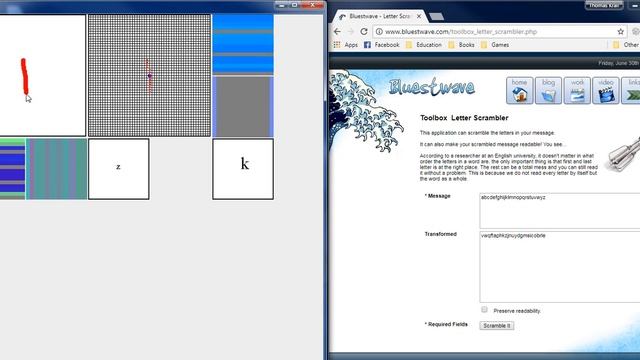The height and width of the screenshot is (360, 640).
Task: Open the Books bookmarks folder
Action: (461, 45)
